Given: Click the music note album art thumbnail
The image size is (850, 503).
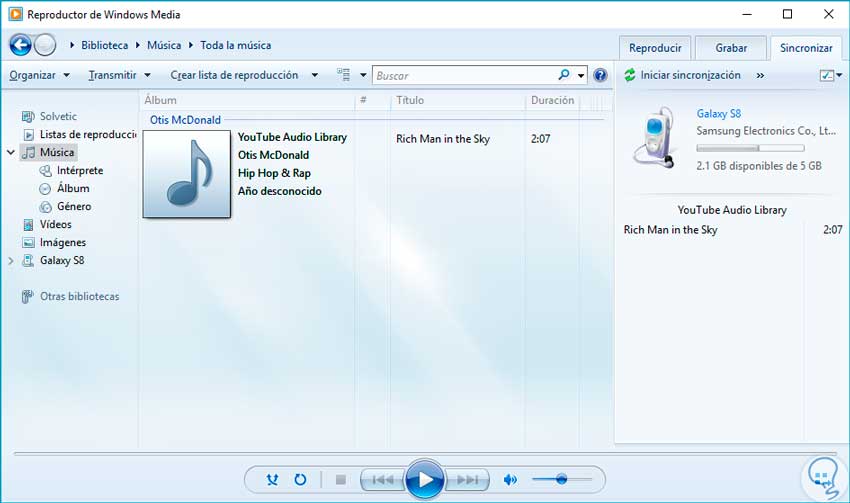Looking at the screenshot, I should point(186,173).
